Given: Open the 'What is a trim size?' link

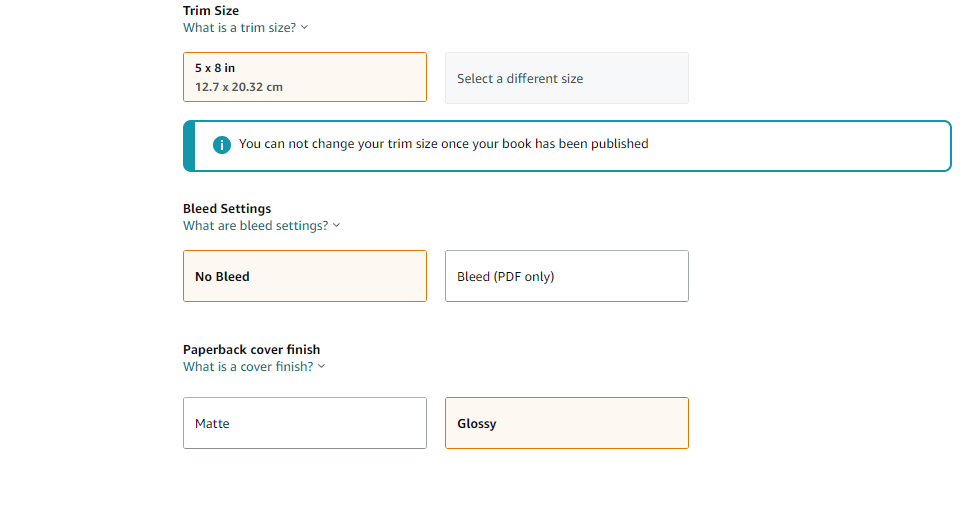Looking at the screenshot, I should [x=240, y=27].
